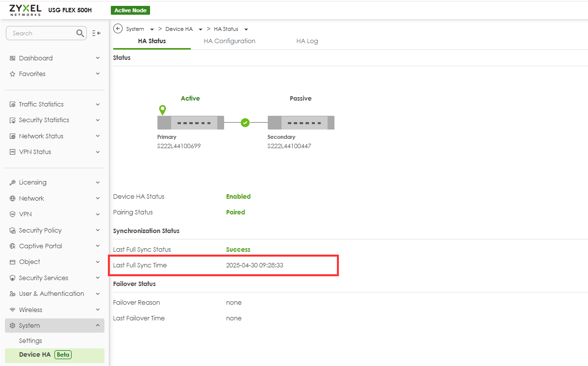
Task: Expand the Traffic Statistics menu
Action: click(x=98, y=105)
